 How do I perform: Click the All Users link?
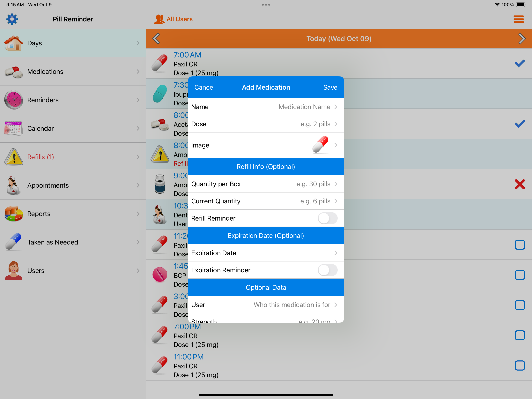click(x=179, y=19)
